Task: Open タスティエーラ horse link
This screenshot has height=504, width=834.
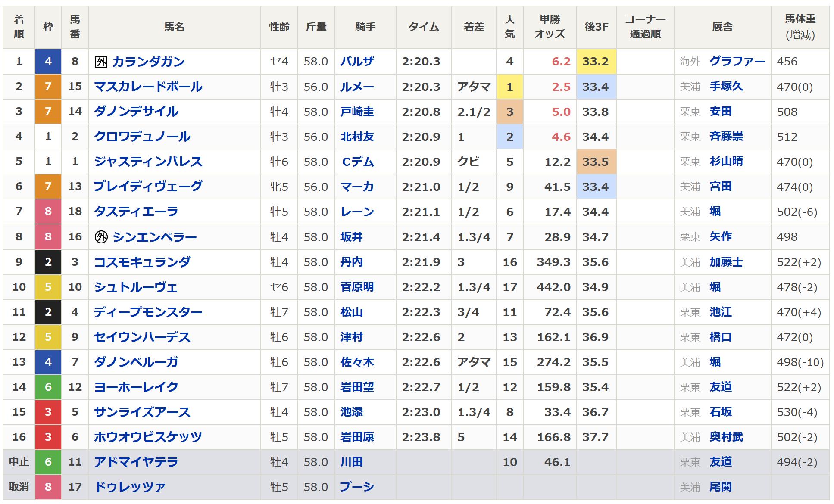Action: 136,212
